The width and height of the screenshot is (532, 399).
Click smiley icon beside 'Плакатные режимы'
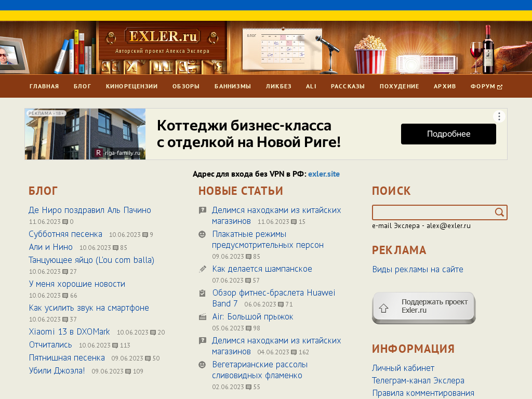[202, 234]
